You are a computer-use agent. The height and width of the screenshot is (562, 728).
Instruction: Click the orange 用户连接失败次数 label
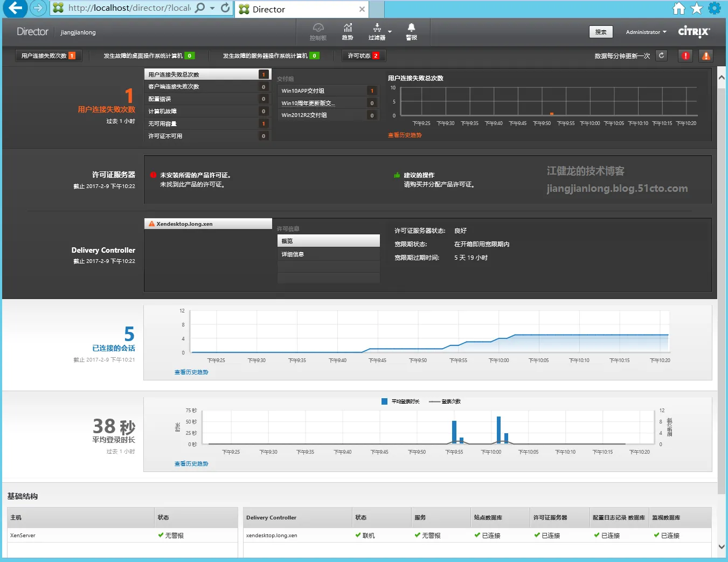tap(106, 109)
